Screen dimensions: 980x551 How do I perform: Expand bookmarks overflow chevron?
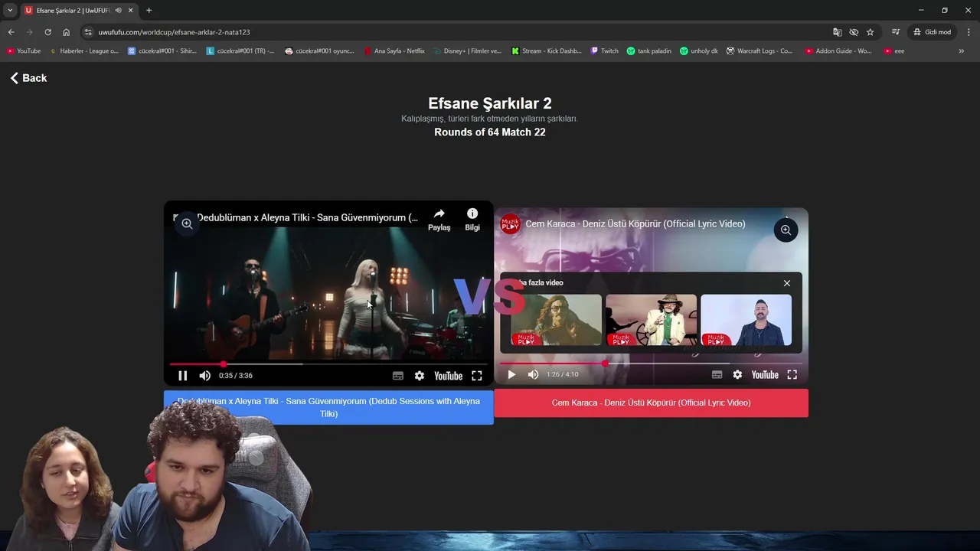tap(962, 51)
